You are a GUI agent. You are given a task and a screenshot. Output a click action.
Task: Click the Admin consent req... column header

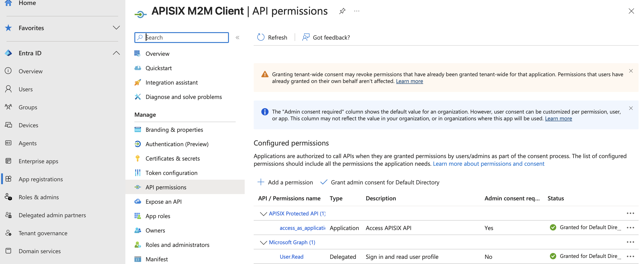coord(512,198)
